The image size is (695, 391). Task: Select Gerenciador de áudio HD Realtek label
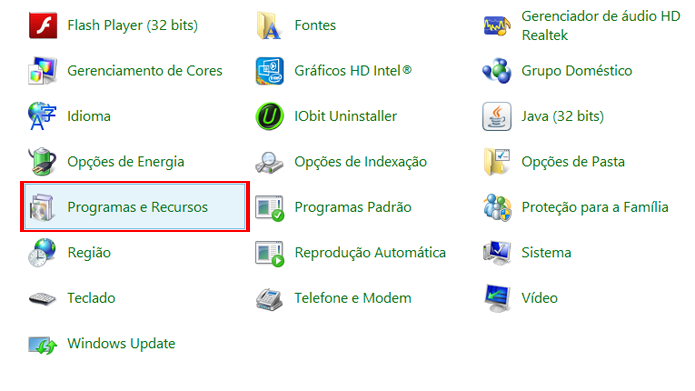click(x=601, y=25)
